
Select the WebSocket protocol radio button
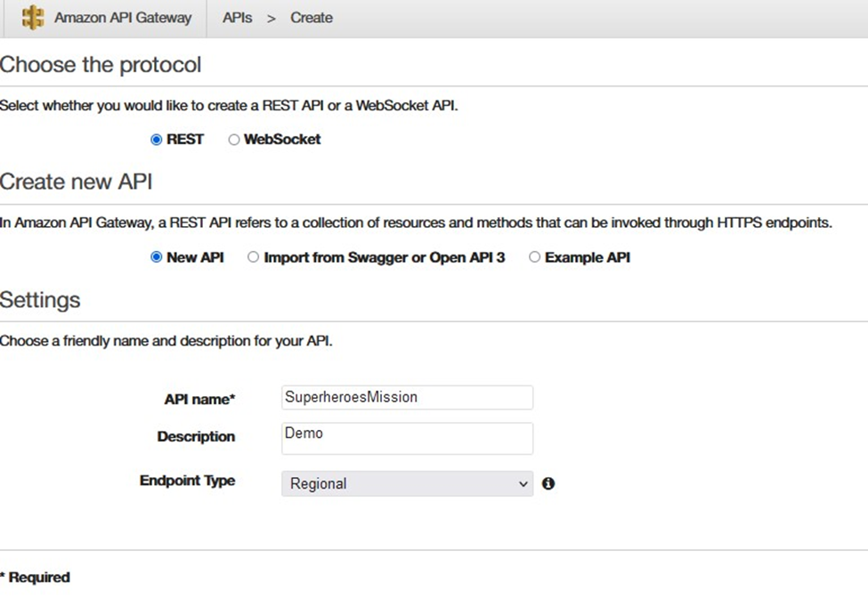[x=233, y=140]
